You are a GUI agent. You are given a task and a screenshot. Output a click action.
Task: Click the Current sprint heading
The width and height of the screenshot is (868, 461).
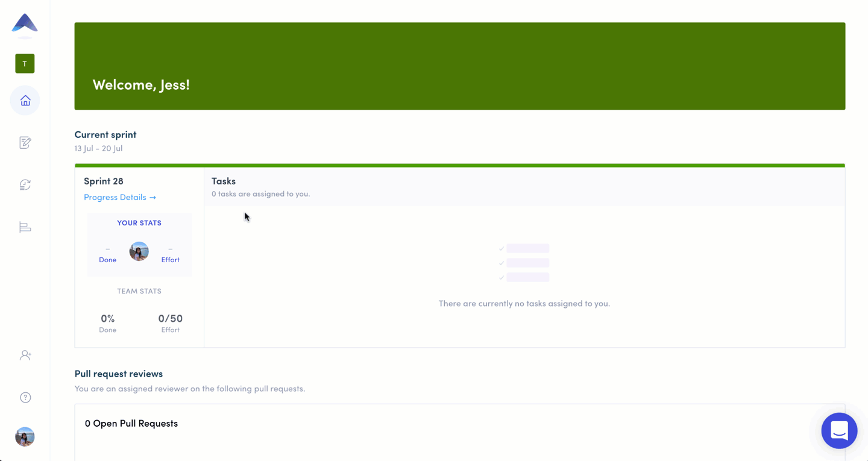tap(105, 134)
